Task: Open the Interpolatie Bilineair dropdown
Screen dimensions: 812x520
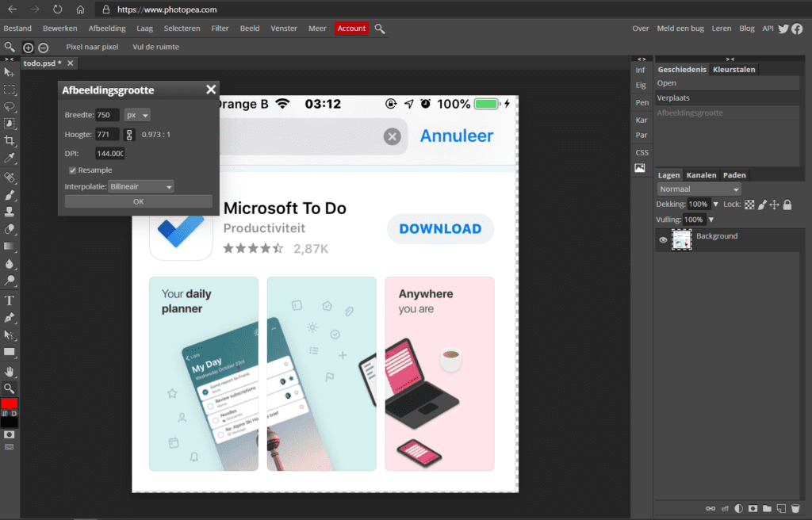Action: tap(141, 186)
